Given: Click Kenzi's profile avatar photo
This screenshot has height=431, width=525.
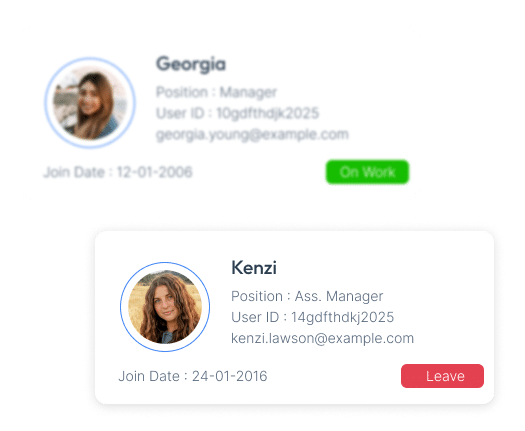Looking at the screenshot, I should tap(165, 307).
